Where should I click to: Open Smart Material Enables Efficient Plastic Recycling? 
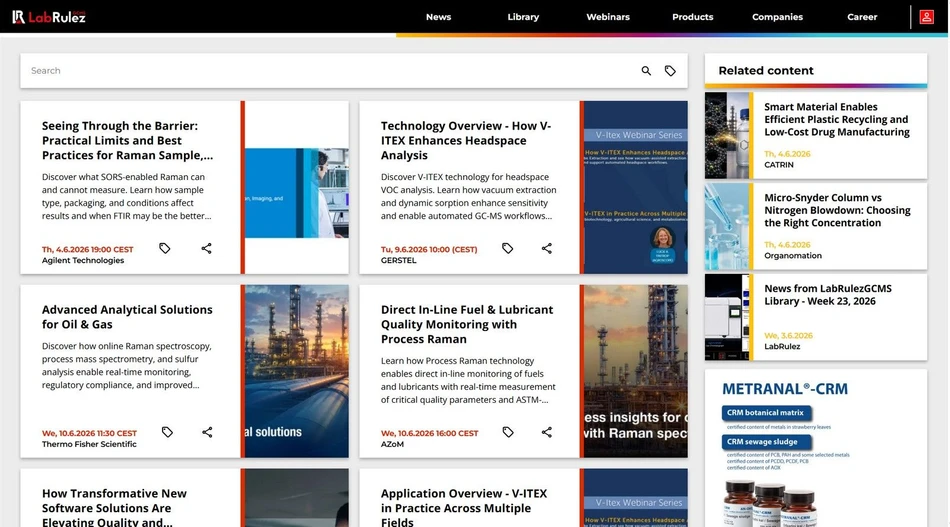(837, 119)
